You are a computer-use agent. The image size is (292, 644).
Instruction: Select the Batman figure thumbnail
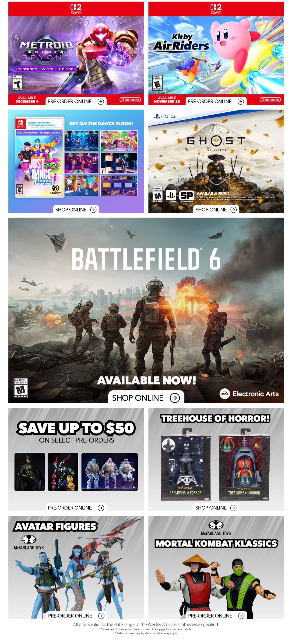(29, 472)
